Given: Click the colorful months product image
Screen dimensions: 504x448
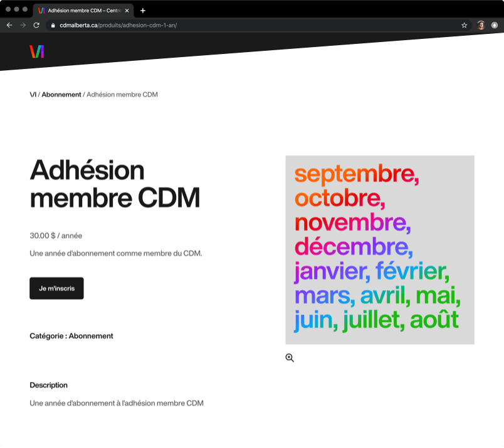Looking at the screenshot, I should [x=379, y=250].
